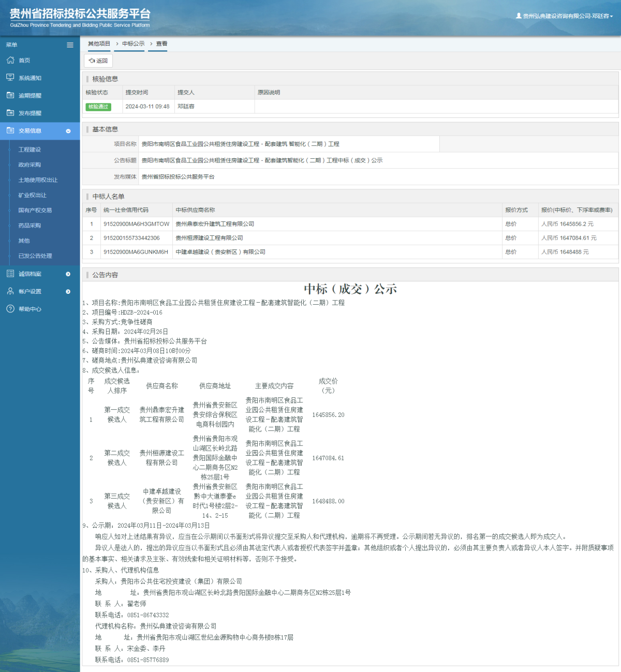Click 统一社会信用代码 column header
Screen dimensions: 621x672
tap(126, 210)
